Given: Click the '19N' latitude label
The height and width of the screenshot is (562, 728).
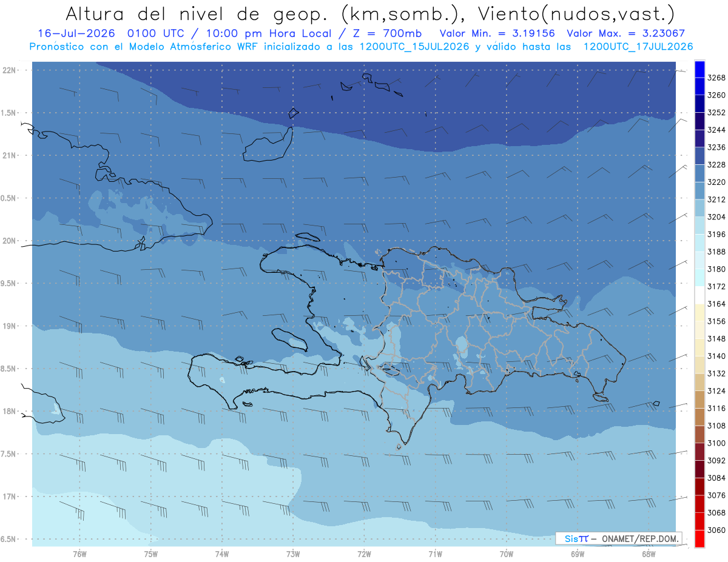Looking at the screenshot, I should pyautogui.click(x=10, y=326).
